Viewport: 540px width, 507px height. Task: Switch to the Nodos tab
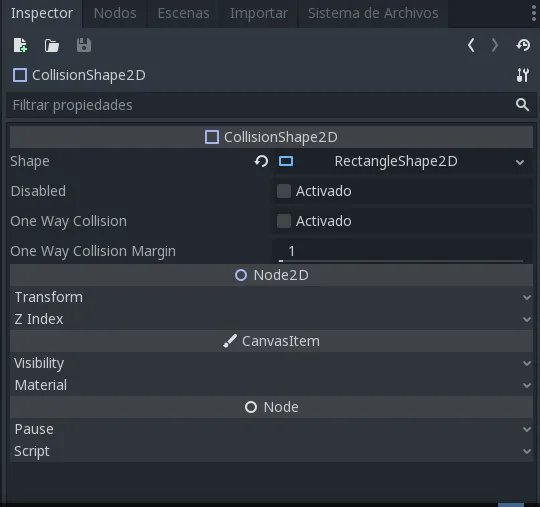(115, 13)
